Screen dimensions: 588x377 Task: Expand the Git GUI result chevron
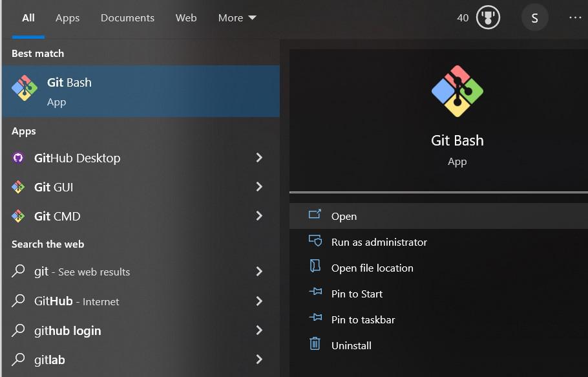[x=259, y=186]
